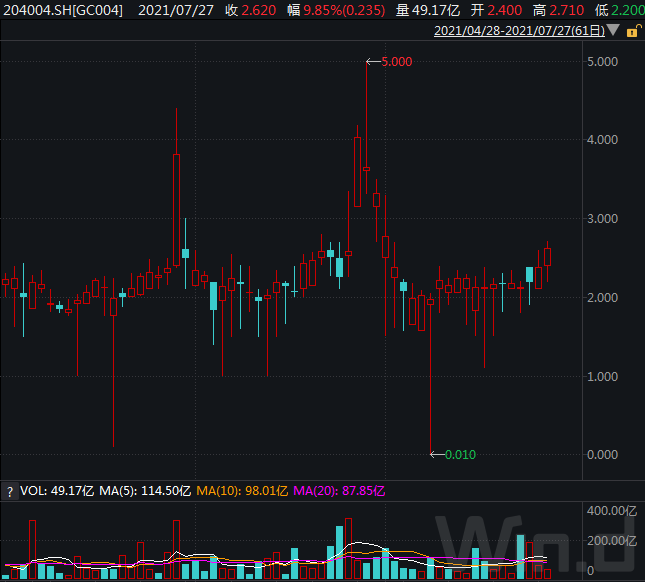
Task: Open the question mark help icon by VOL
Action: pyautogui.click(x=10, y=491)
